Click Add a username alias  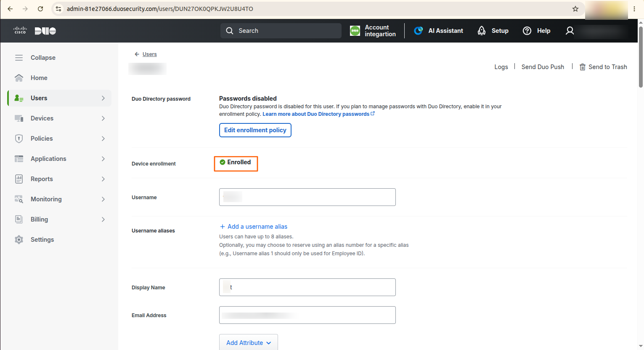click(x=253, y=227)
